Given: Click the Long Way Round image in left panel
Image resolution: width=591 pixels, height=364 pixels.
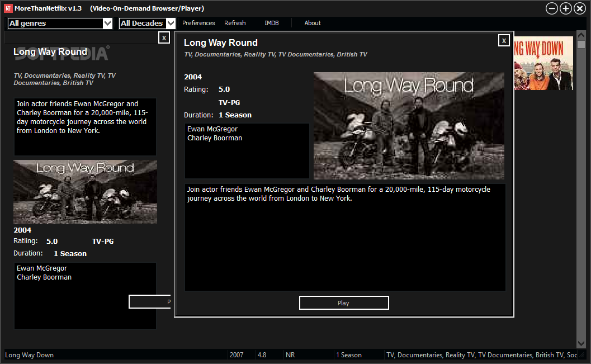Looking at the screenshot, I should click(x=85, y=192).
